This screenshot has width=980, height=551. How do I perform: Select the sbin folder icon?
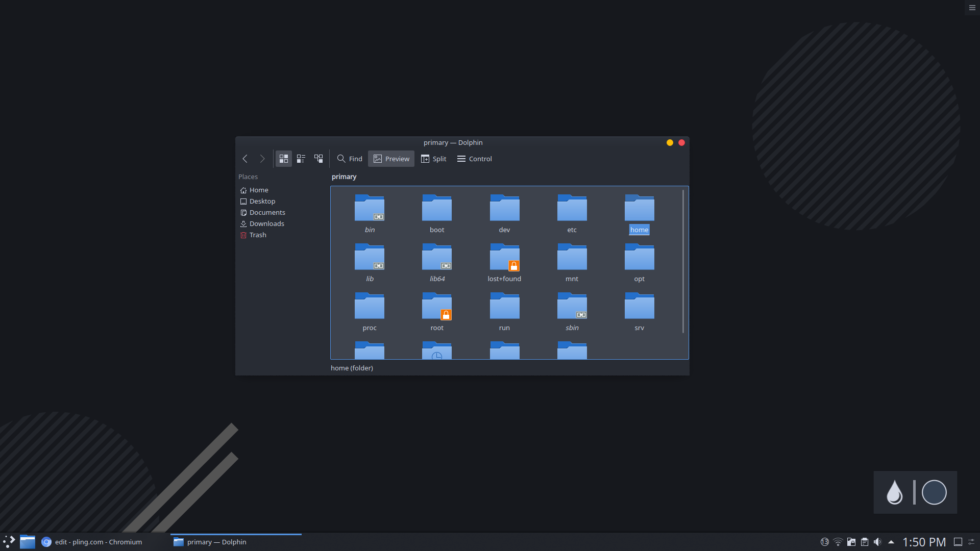[572, 306]
